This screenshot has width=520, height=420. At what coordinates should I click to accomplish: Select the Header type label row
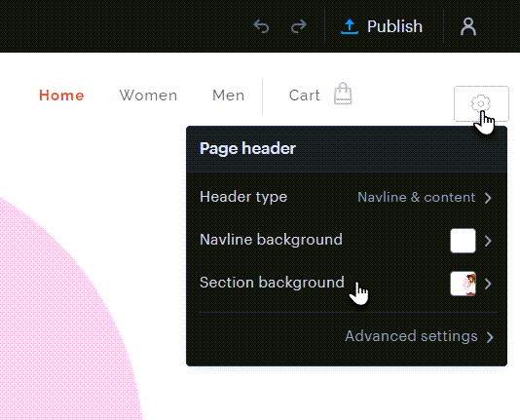click(x=346, y=198)
